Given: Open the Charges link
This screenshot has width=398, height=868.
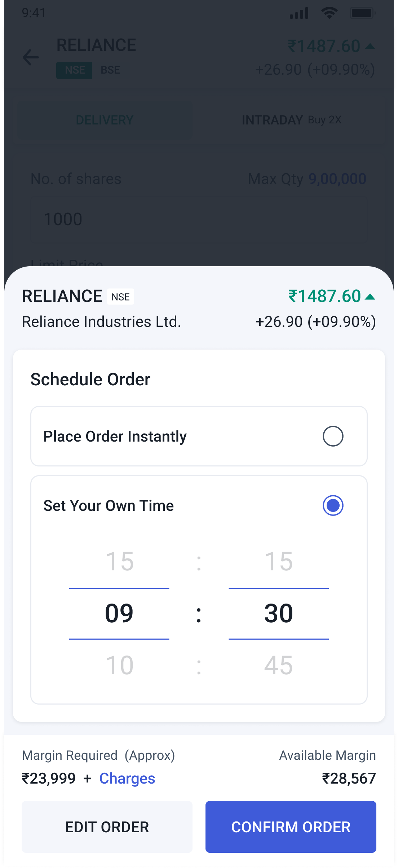Looking at the screenshot, I should point(127,779).
